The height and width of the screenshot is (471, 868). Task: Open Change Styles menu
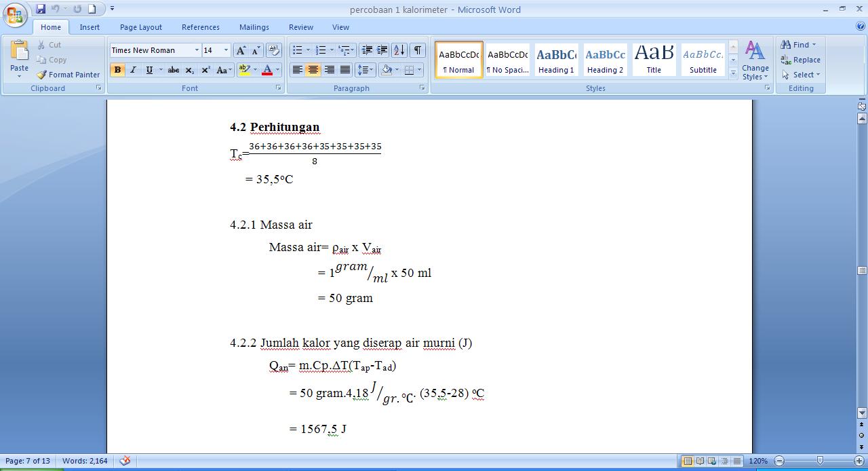point(755,60)
